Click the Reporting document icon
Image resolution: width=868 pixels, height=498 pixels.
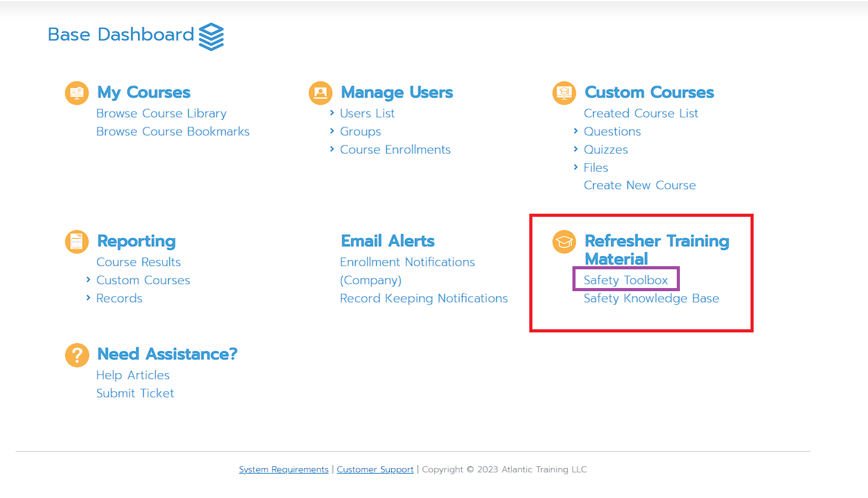pyautogui.click(x=77, y=241)
